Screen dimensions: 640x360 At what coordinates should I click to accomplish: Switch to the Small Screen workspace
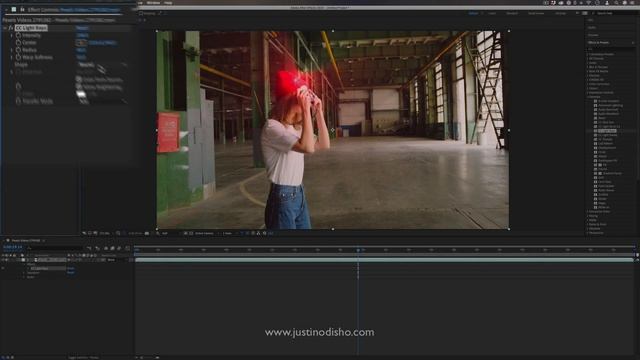pyautogui.click(x=536, y=13)
